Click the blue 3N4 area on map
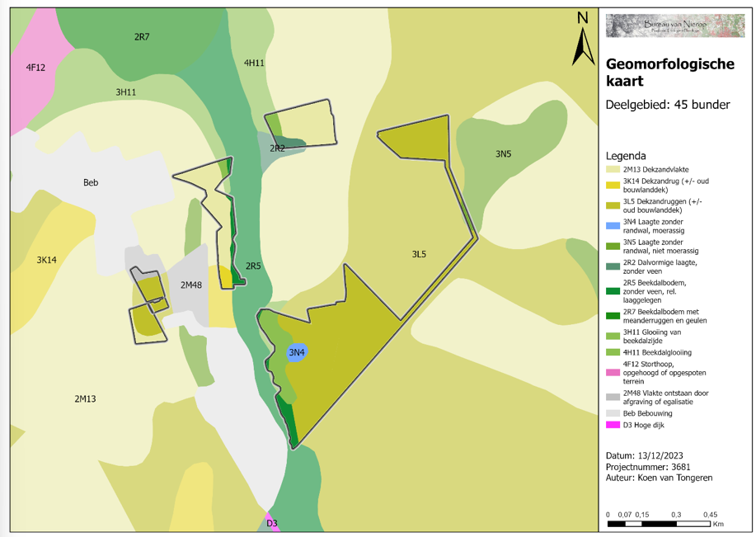 coord(297,352)
